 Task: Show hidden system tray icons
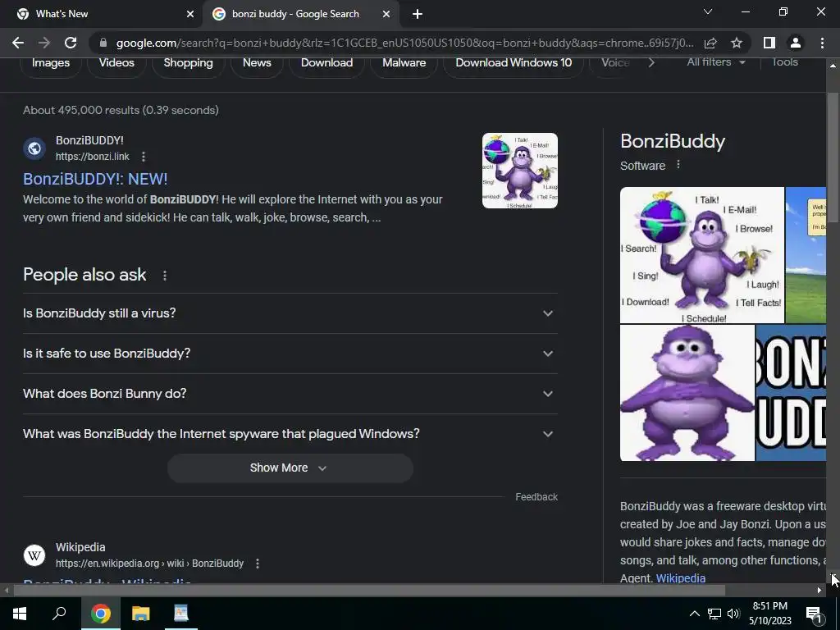[x=694, y=614]
